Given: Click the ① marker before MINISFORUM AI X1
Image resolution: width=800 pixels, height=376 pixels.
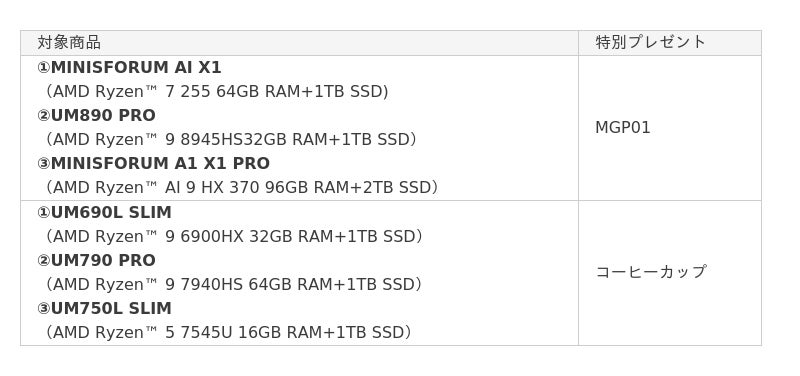Looking at the screenshot, I should (44, 68).
